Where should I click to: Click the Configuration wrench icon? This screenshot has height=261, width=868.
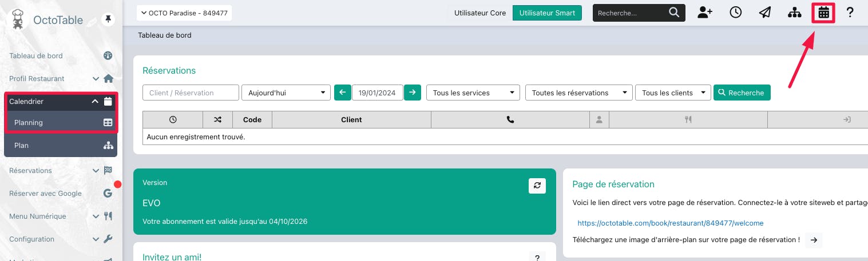click(108, 239)
